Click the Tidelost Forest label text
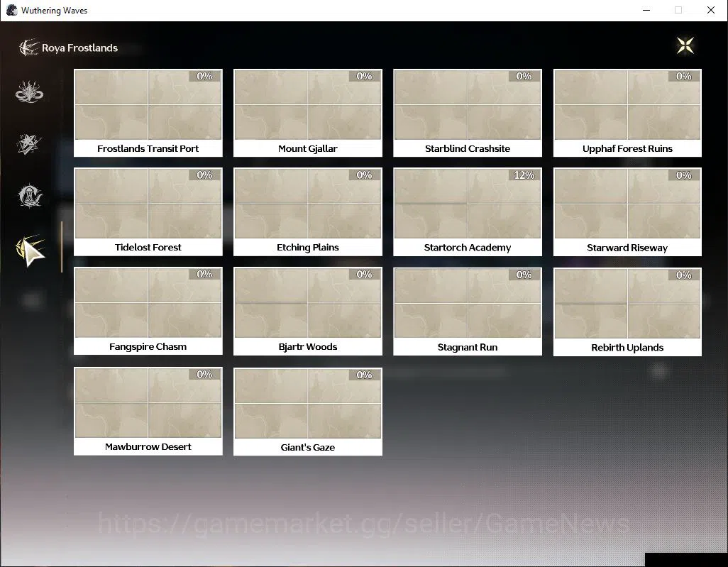The width and height of the screenshot is (728, 567). (148, 248)
